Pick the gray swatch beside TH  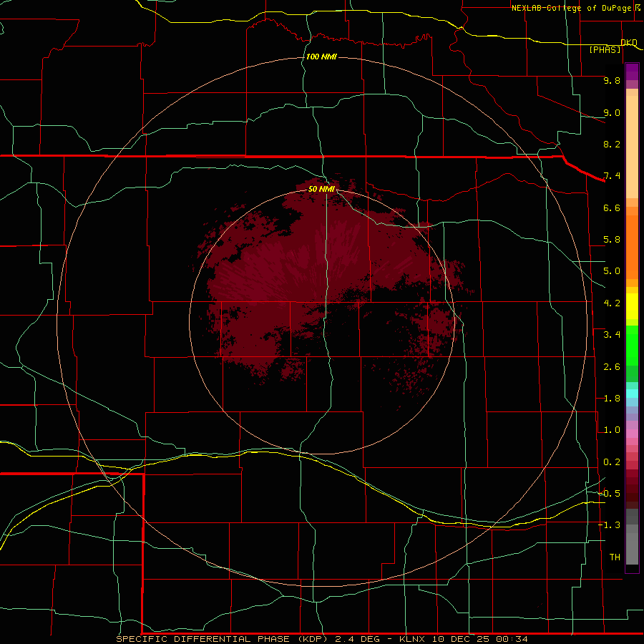[x=632, y=550]
